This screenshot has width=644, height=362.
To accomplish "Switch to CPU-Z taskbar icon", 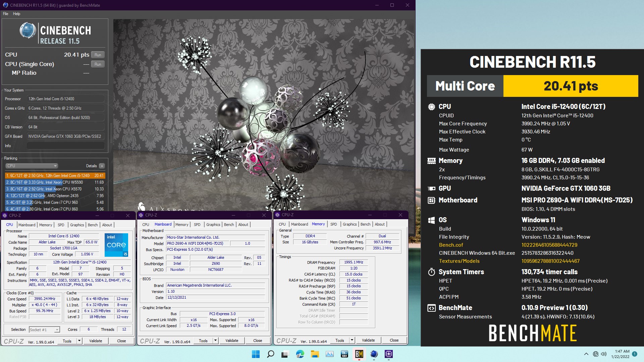I will point(389,354).
